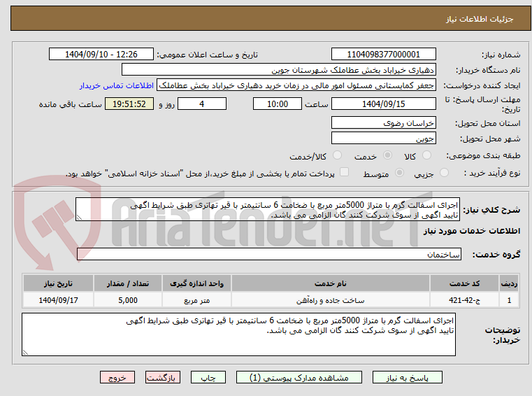
Task: Click the remaining time field 19:51:52
Action: coord(129,104)
